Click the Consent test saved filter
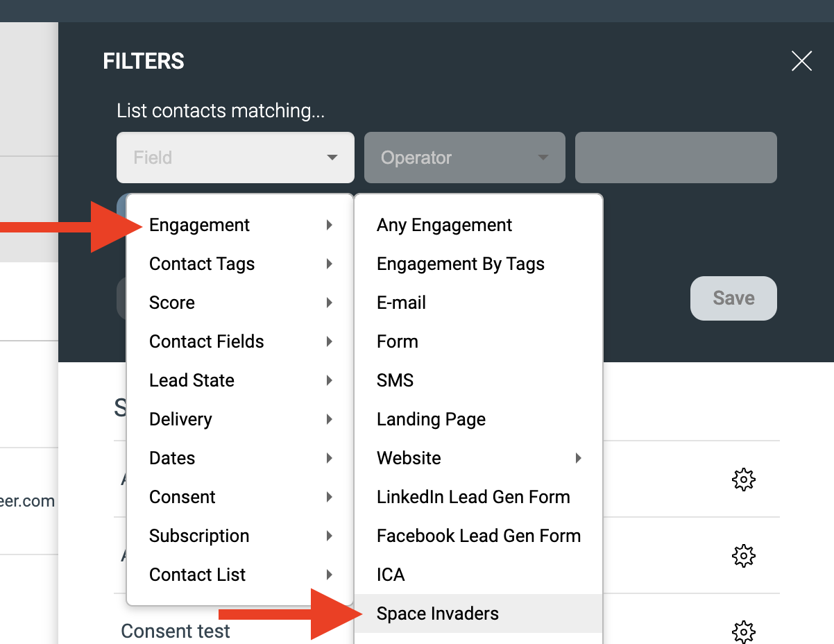Image resolution: width=834 pixels, height=644 pixels. 176,631
